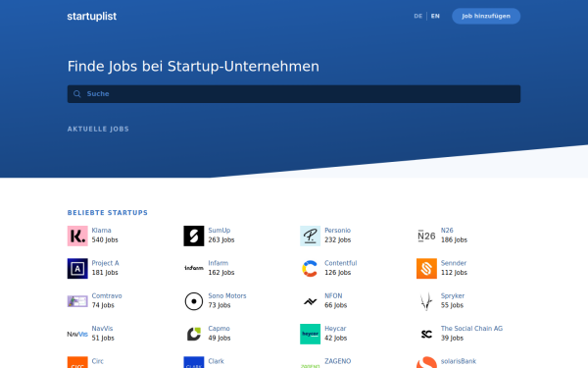This screenshot has width=588, height=368.
Task: Open the Project A logo icon
Action: pyautogui.click(x=77, y=269)
